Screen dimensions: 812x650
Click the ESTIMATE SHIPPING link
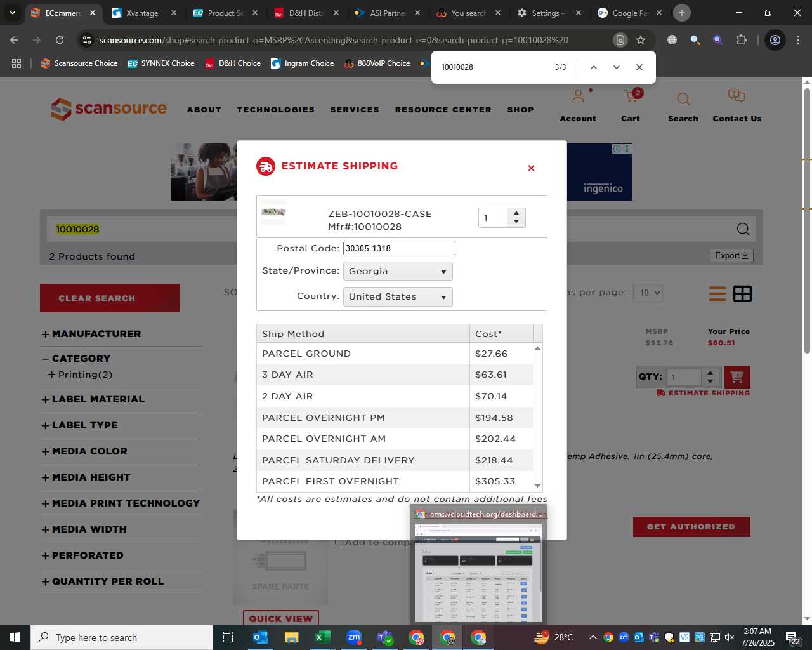click(x=704, y=393)
